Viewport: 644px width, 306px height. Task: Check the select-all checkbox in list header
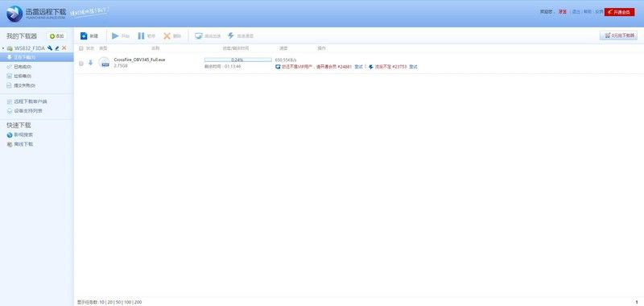coord(81,48)
